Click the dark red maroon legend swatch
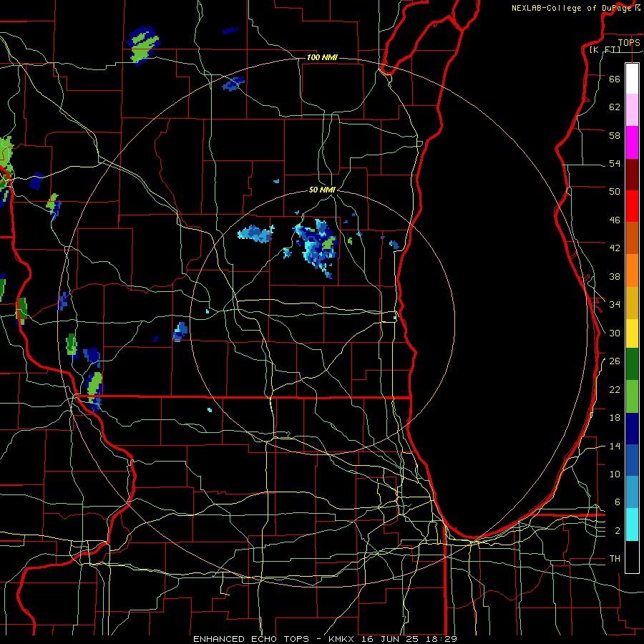 click(x=632, y=174)
